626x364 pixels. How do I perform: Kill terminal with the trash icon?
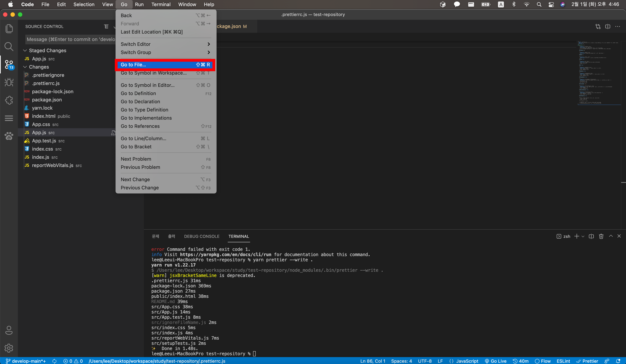[x=601, y=236]
